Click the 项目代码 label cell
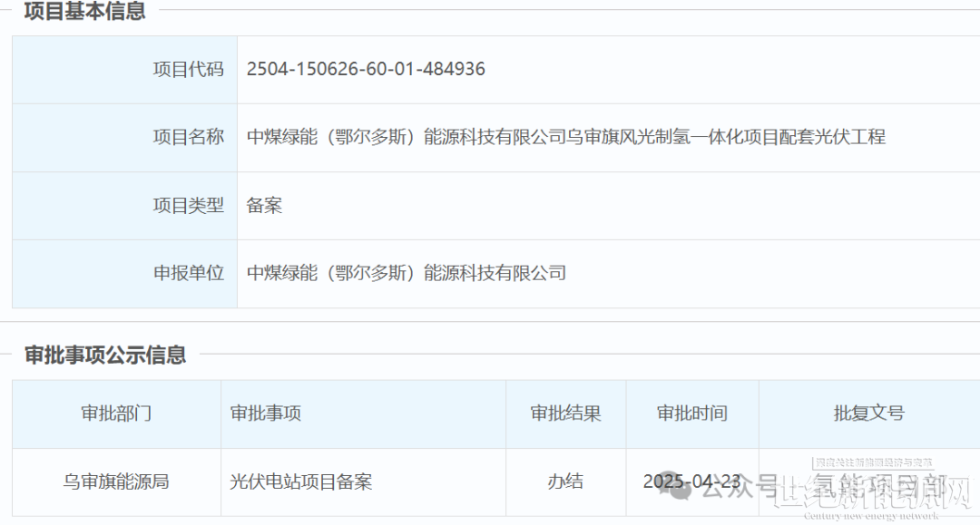This screenshot has height=525, width=980. coord(124,69)
